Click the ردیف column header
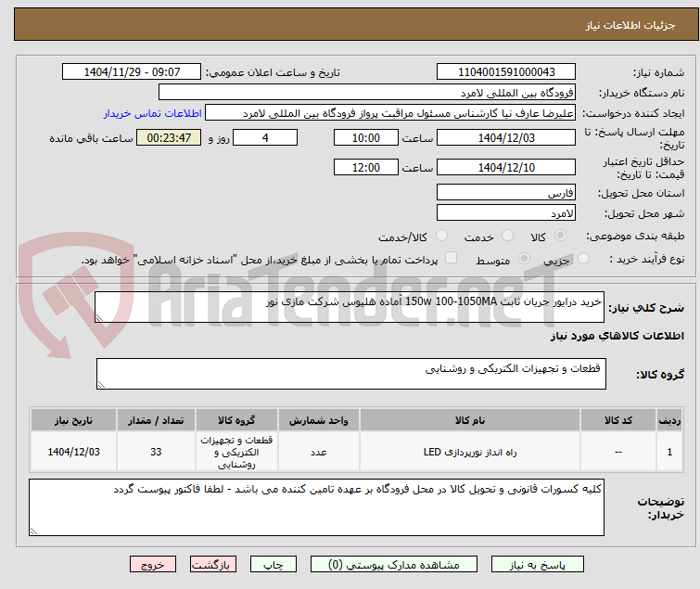Screen dimensions: 700x589 (669, 420)
